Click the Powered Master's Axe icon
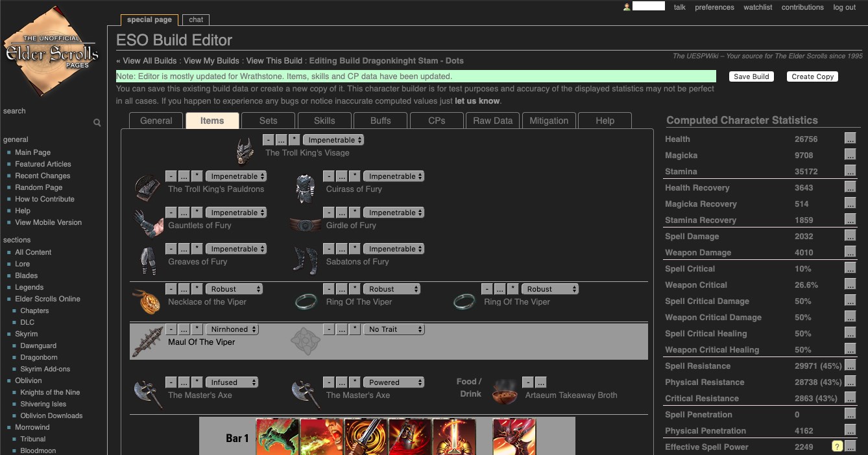The image size is (868, 455). 305,394
